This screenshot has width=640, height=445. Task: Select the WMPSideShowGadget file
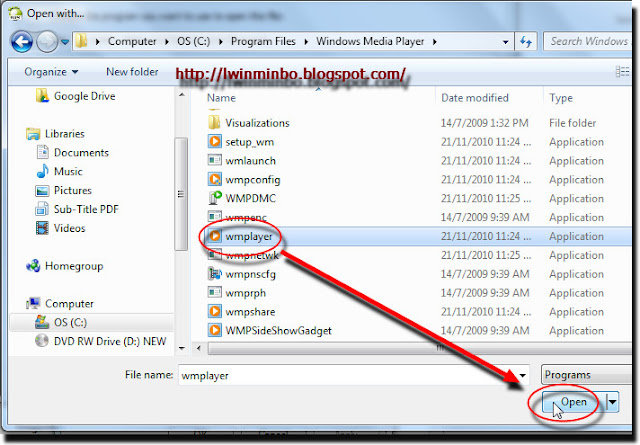coord(278,331)
